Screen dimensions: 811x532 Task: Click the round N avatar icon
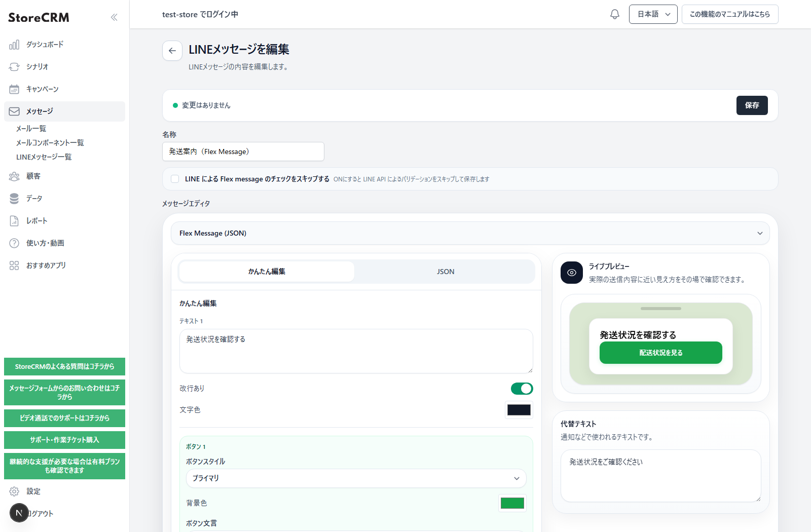coord(19,513)
